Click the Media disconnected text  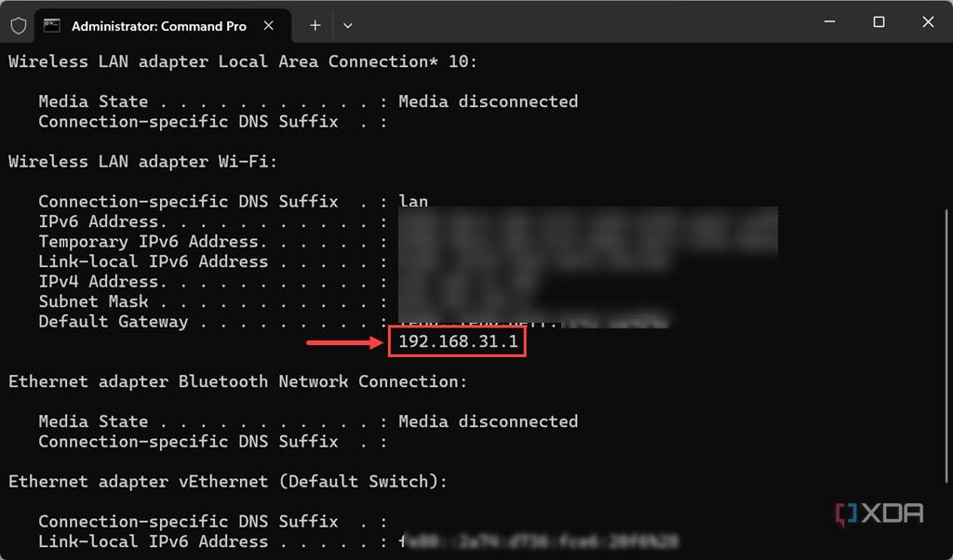point(488,101)
